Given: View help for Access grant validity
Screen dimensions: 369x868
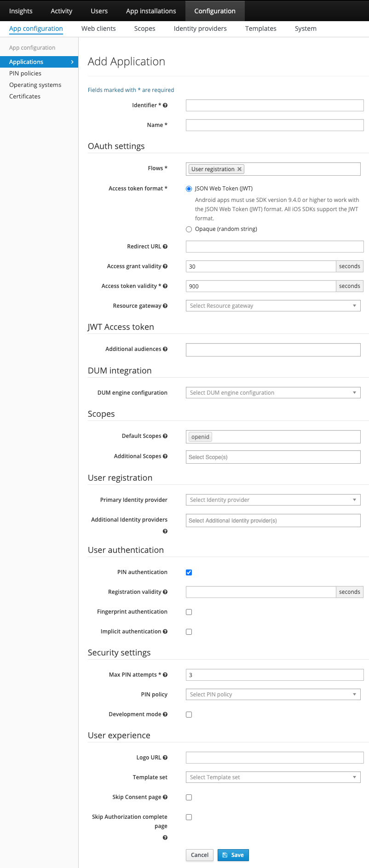Looking at the screenshot, I should point(165,266).
